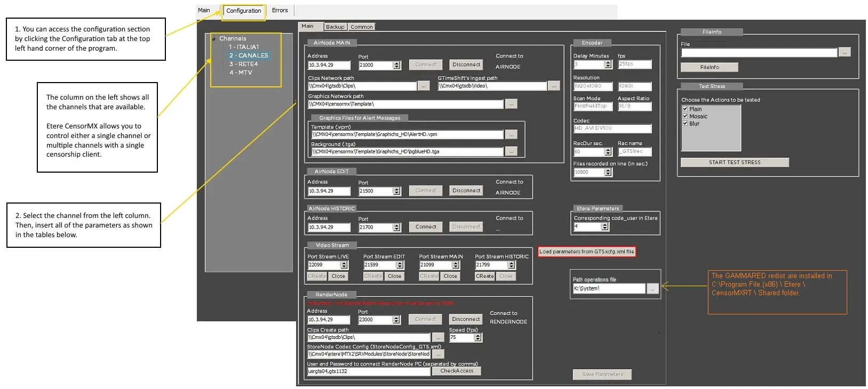The height and width of the screenshot is (389, 868).
Task: Click the AirNode HISTORIC address field
Action: coord(329,228)
